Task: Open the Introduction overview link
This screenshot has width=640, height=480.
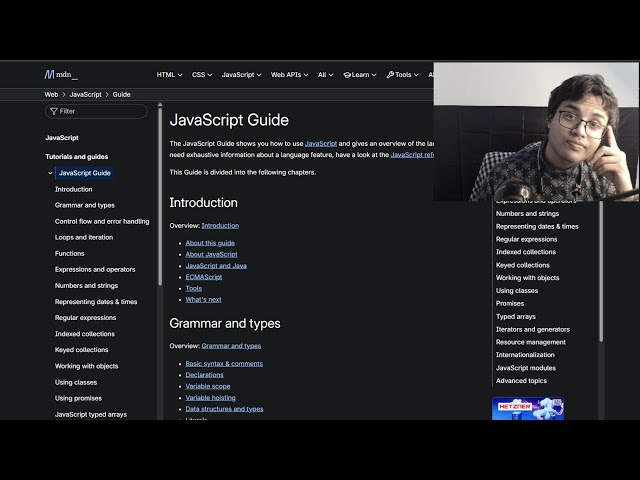Action: tap(220, 226)
